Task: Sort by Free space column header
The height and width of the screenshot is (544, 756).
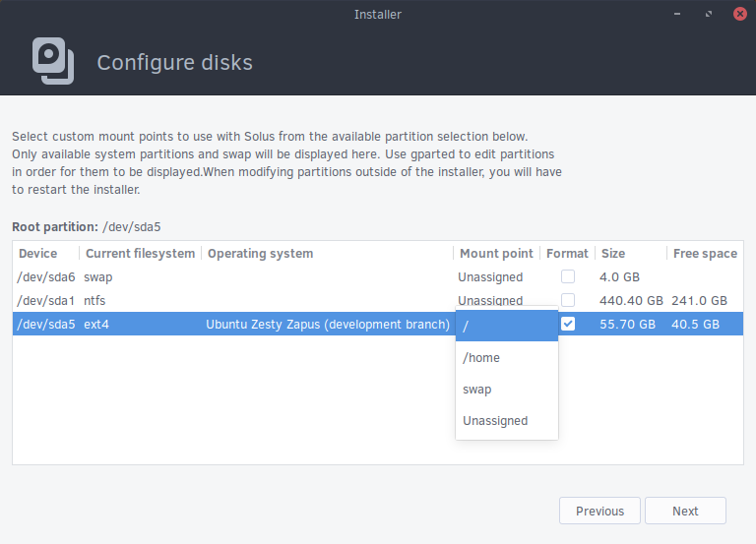Action: point(705,254)
